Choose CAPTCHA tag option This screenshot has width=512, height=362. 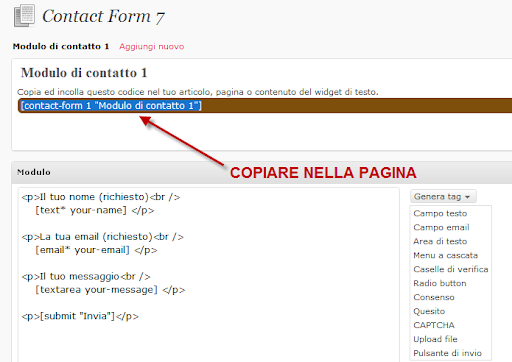point(434,325)
